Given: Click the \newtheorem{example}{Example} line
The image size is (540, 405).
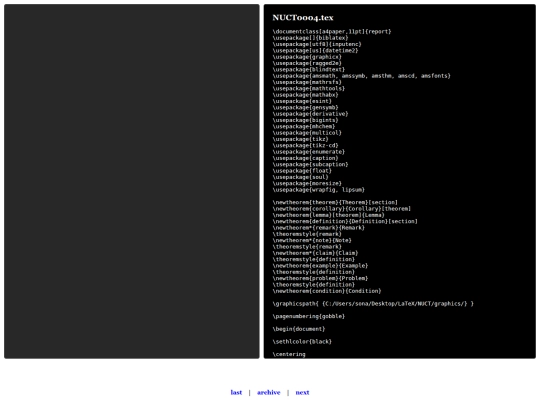Looking at the screenshot, I should [x=320, y=266].
